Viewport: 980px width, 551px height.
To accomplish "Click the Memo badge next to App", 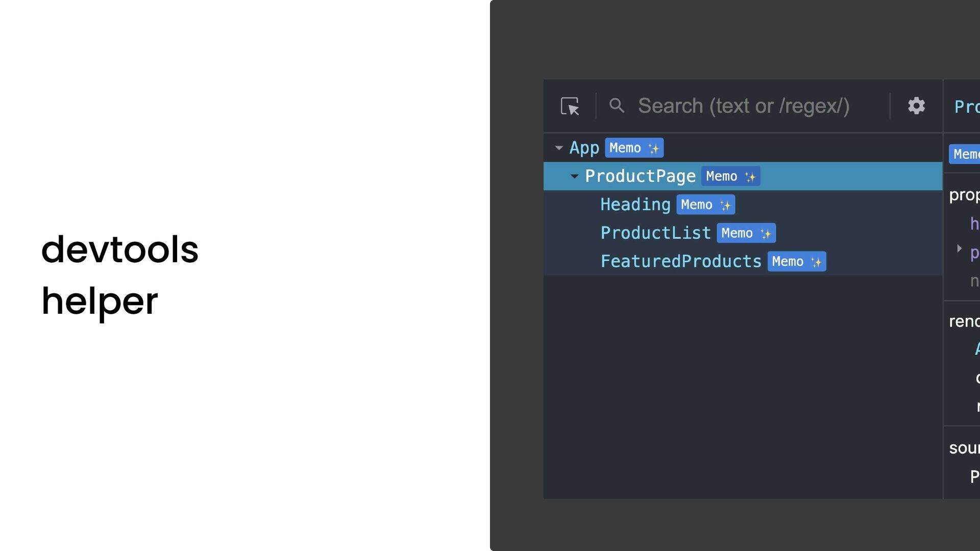I will click(x=634, y=148).
